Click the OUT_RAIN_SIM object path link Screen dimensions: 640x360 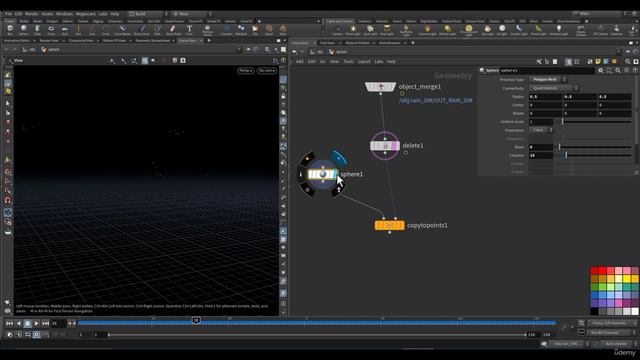point(436,100)
